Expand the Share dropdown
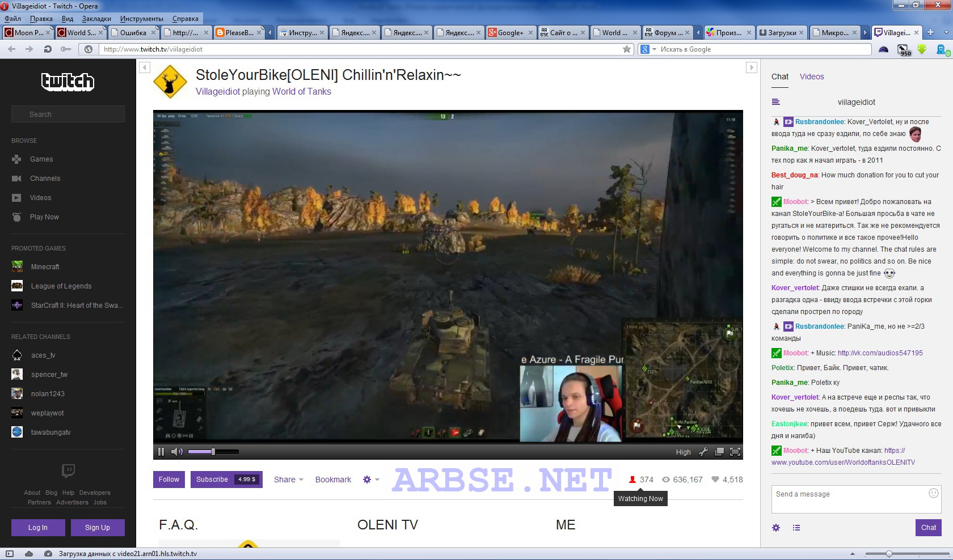The image size is (953, 560). 289,480
